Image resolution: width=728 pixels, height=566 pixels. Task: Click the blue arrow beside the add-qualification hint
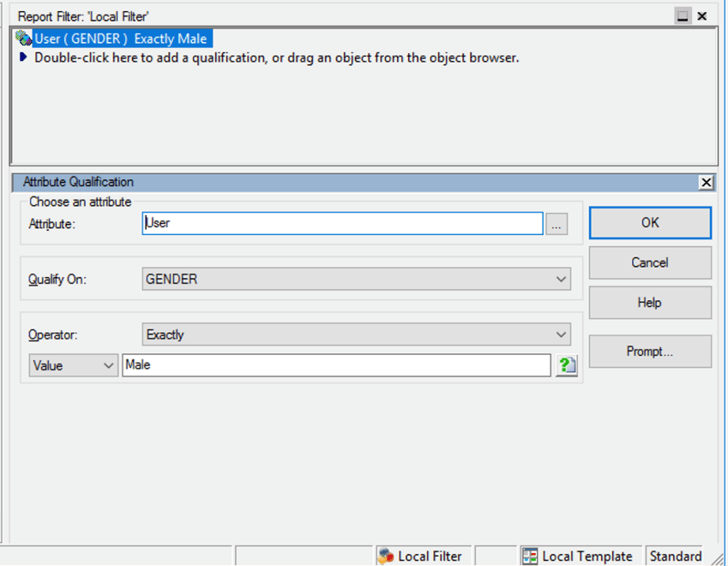[x=23, y=58]
